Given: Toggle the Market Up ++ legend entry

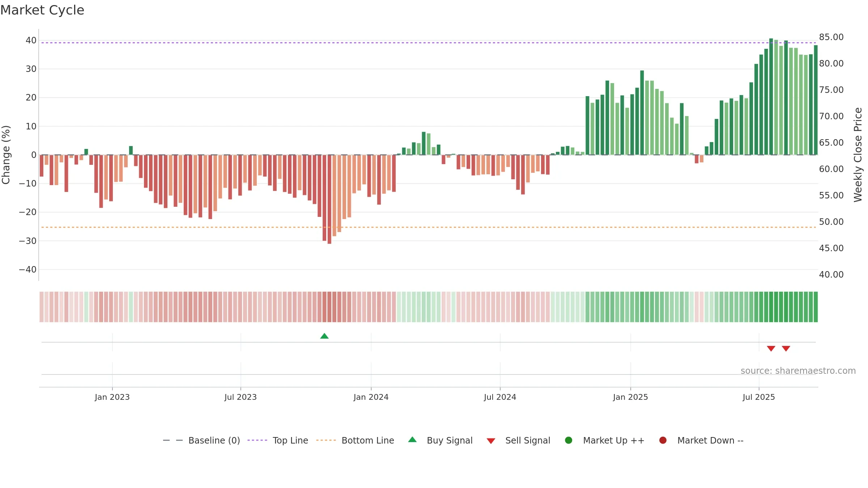Looking at the screenshot, I should [605, 440].
